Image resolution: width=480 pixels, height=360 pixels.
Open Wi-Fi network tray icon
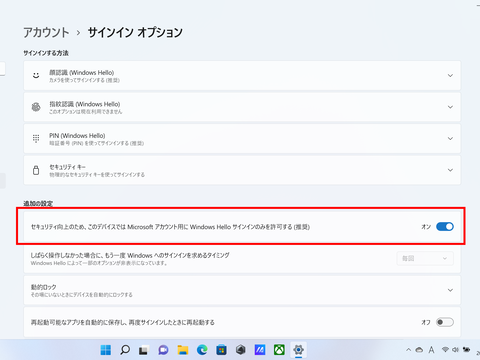445,350
